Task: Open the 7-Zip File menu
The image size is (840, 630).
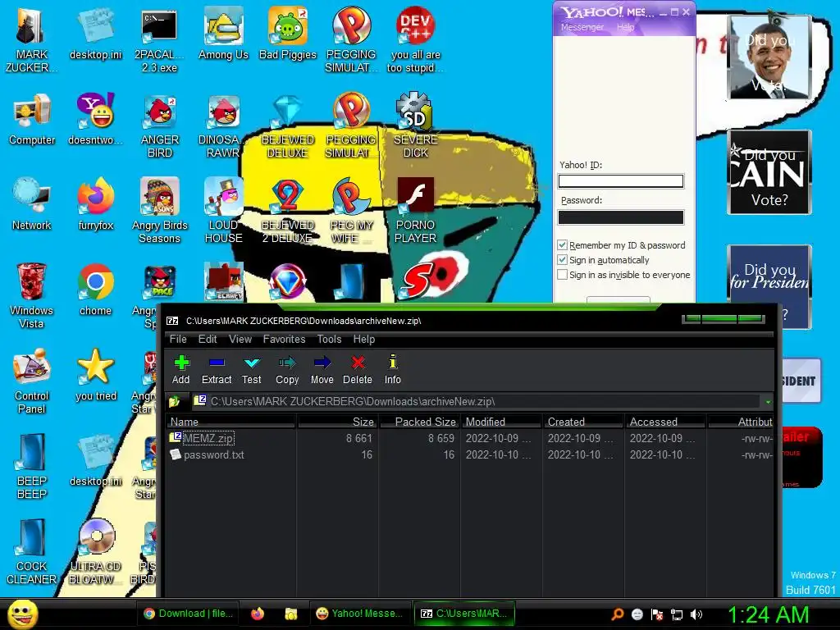Action: coord(178,339)
